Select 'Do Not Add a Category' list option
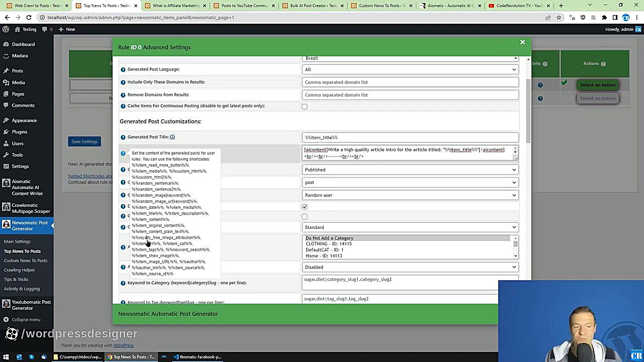 [407, 238]
